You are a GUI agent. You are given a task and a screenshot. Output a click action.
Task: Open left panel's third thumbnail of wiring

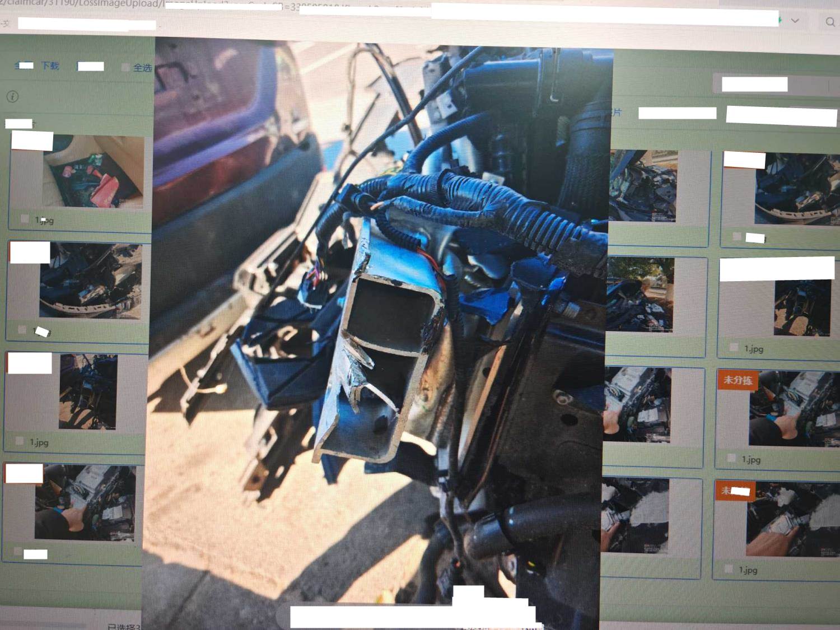tap(88, 391)
